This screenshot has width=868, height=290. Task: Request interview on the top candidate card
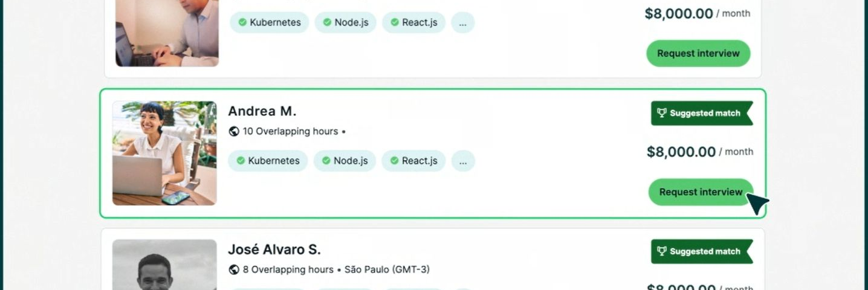point(698,53)
